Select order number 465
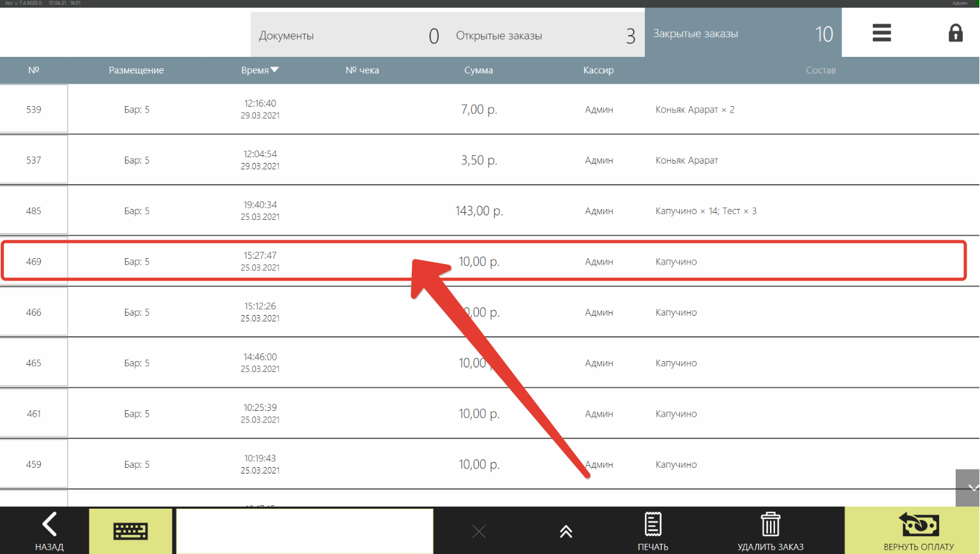Viewport: 980px width, 554px height. click(x=34, y=362)
